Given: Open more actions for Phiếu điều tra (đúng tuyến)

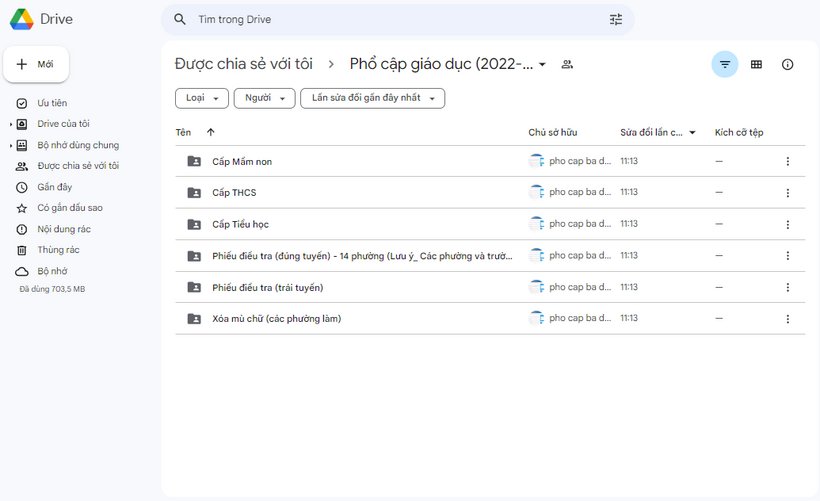Looking at the screenshot, I should [x=788, y=256].
